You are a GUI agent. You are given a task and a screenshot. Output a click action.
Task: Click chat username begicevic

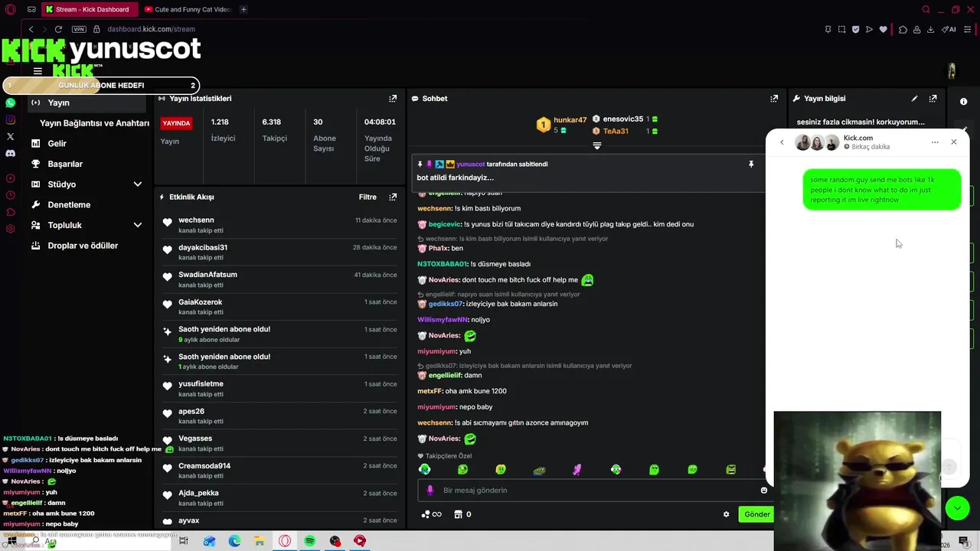pyautogui.click(x=444, y=224)
